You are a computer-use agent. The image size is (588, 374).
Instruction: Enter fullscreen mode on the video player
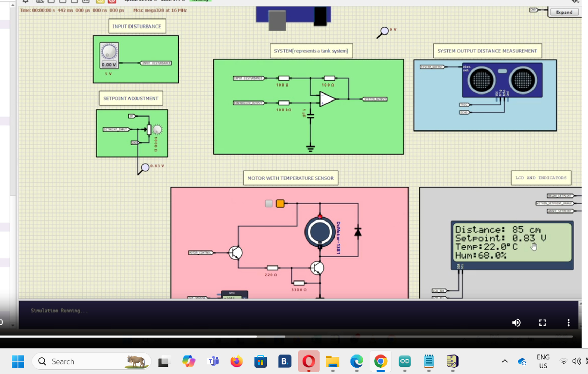point(542,322)
